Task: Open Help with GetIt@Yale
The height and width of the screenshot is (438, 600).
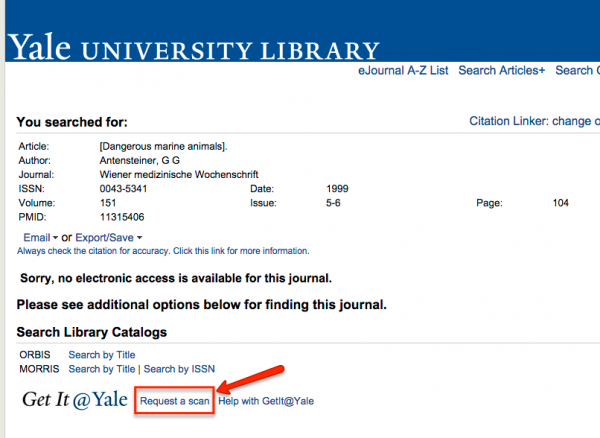Action: [266, 401]
